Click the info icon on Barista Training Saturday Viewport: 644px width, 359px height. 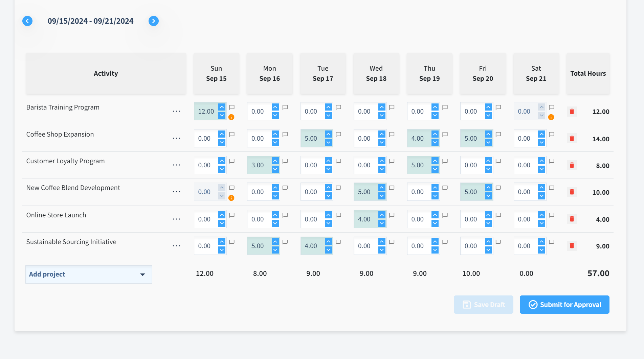(551, 118)
